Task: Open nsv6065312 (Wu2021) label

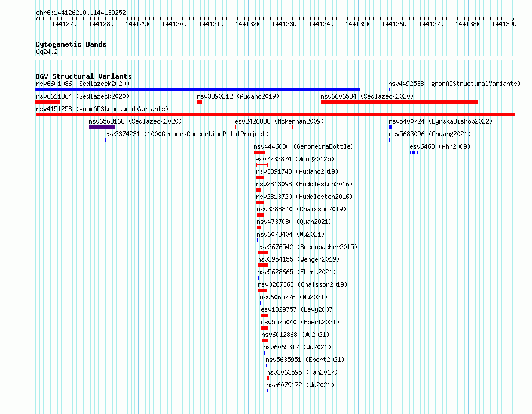Action: [x=297, y=347]
